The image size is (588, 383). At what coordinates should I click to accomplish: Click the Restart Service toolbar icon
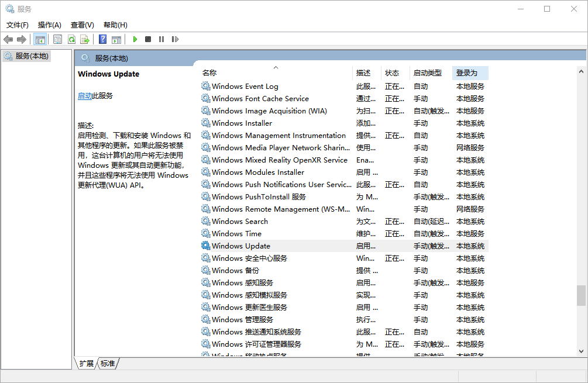coord(175,39)
